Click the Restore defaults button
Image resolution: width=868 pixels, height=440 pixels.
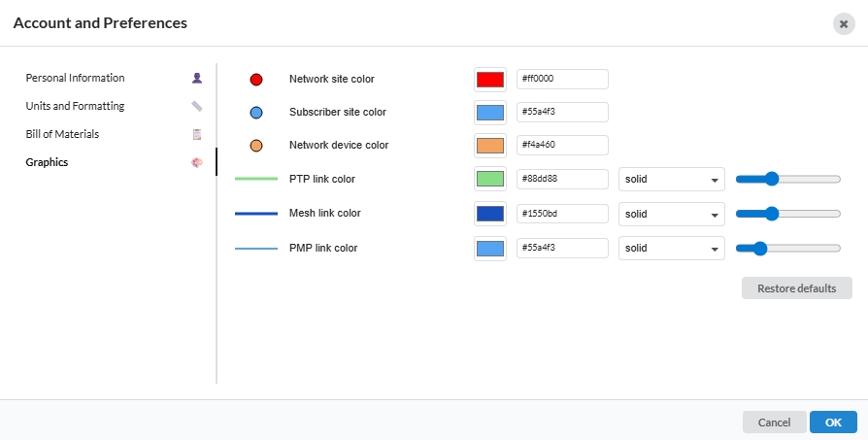(x=796, y=288)
